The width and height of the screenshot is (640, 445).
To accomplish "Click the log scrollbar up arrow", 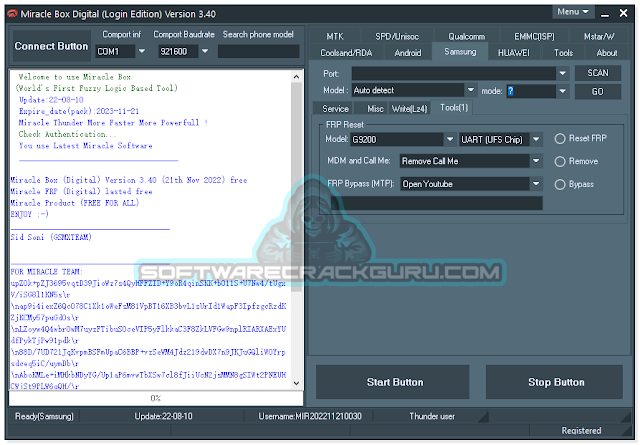I will (296, 76).
